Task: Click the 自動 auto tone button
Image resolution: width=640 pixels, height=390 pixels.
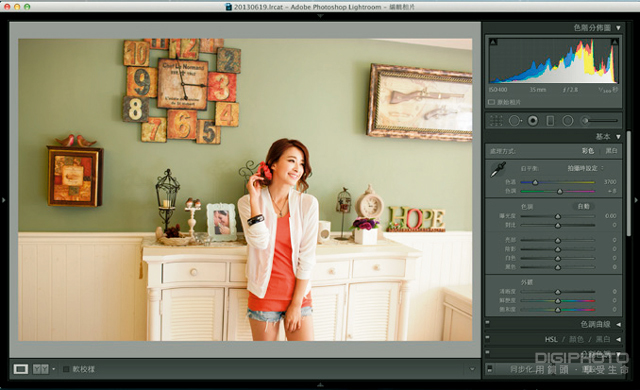Action: [583, 206]
